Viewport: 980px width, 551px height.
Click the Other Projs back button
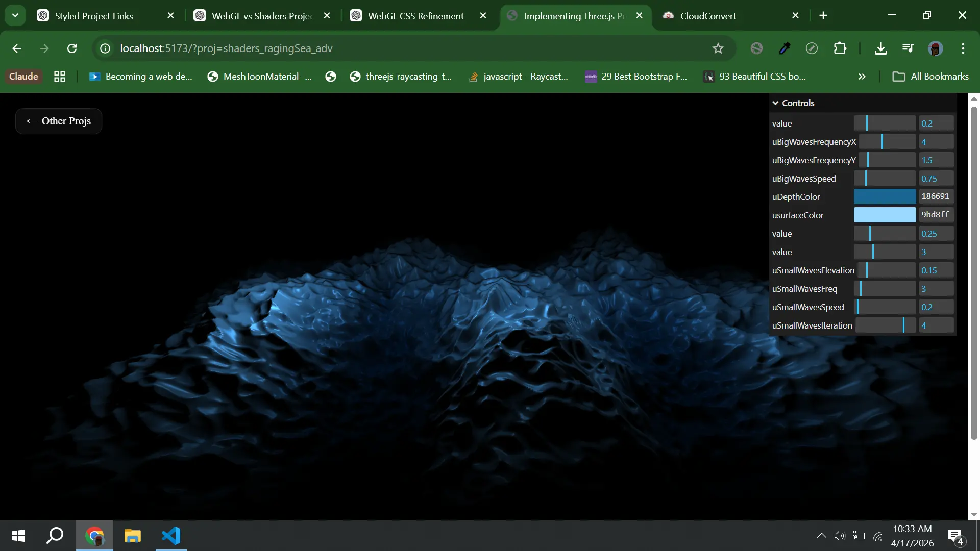(x=59, y=121)
